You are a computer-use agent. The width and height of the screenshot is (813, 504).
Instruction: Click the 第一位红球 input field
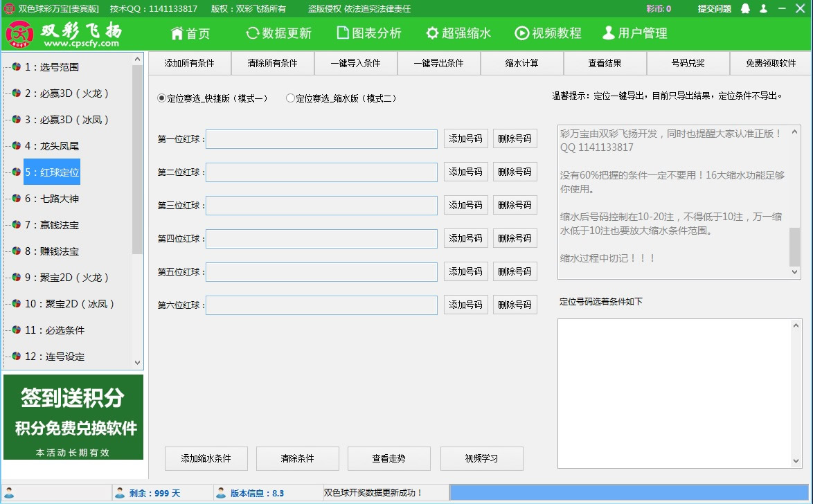(x=321, y=138)
